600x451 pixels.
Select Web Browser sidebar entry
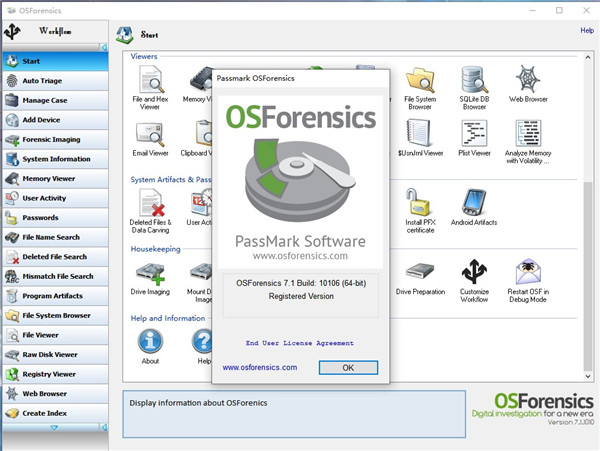point(55,394)
